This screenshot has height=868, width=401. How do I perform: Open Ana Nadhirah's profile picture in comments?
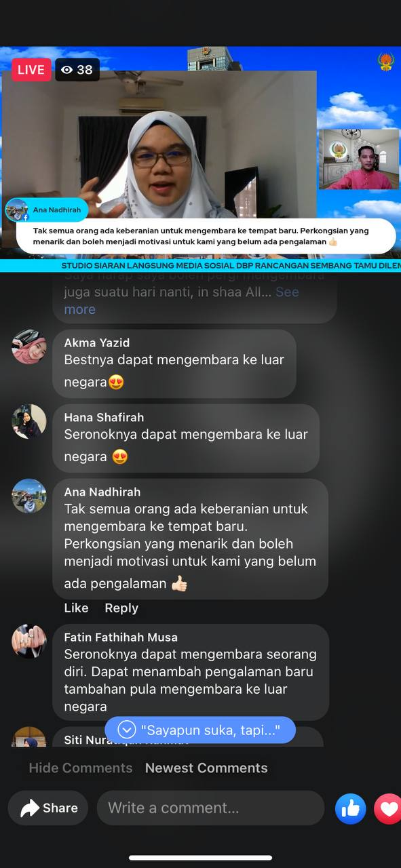[28, 496]
